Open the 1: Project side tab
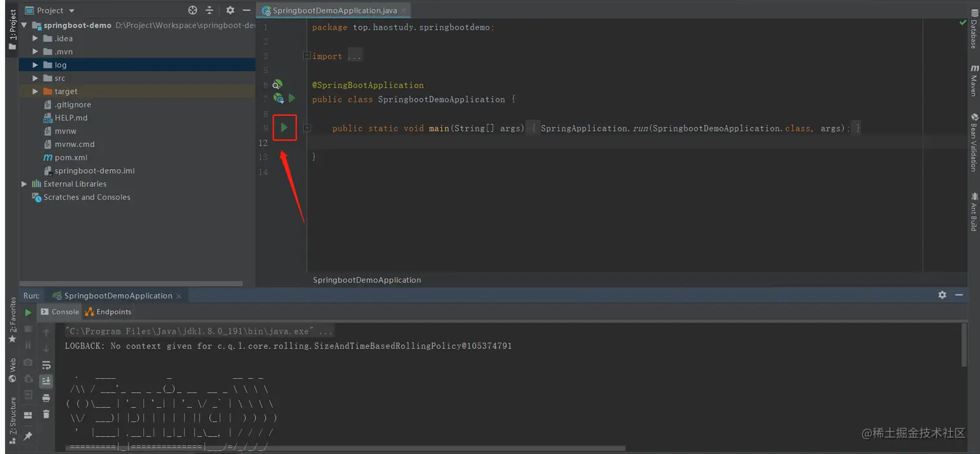This screenshot has width=980, height=454. pyautogui.click(x=12, y=30)
